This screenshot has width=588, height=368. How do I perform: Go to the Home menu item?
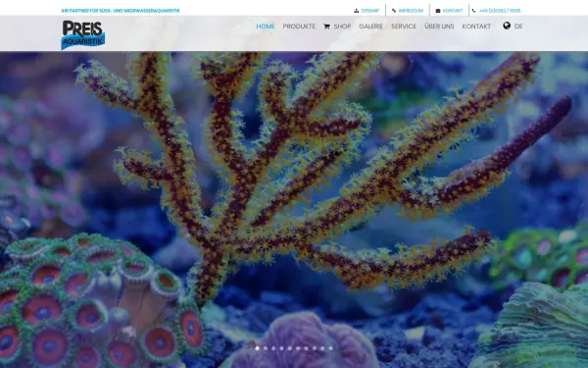coord(266,26)
